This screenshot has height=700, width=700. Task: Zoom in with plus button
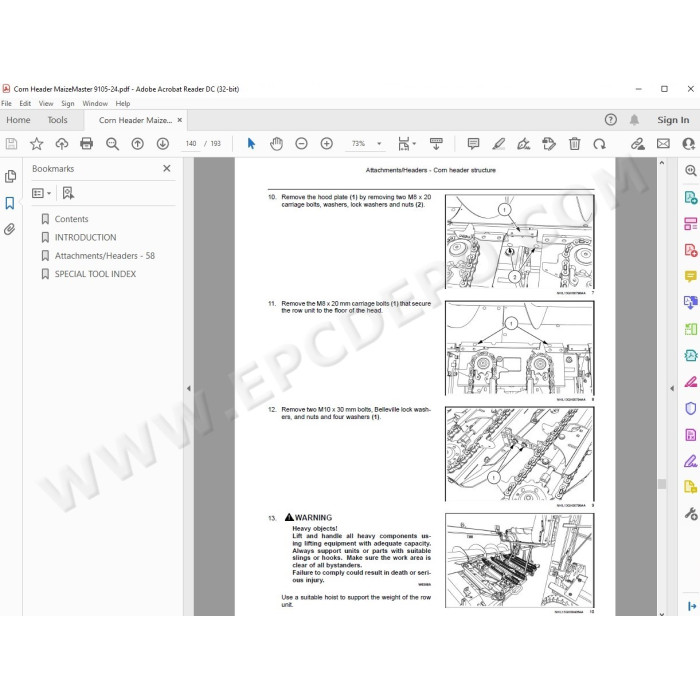point(327,144)
